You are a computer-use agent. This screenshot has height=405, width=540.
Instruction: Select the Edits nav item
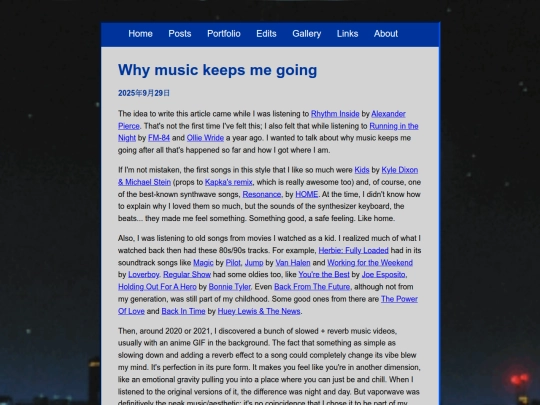pos(266,34)
